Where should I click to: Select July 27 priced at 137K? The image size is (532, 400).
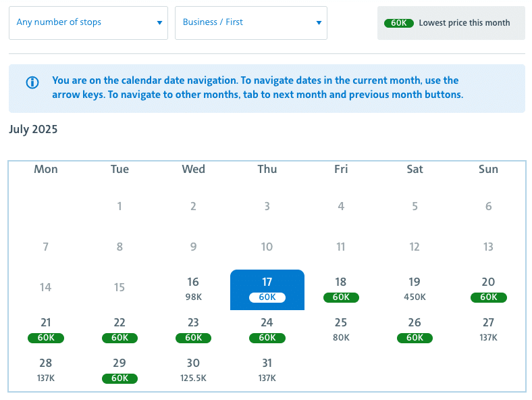point(488,329)
